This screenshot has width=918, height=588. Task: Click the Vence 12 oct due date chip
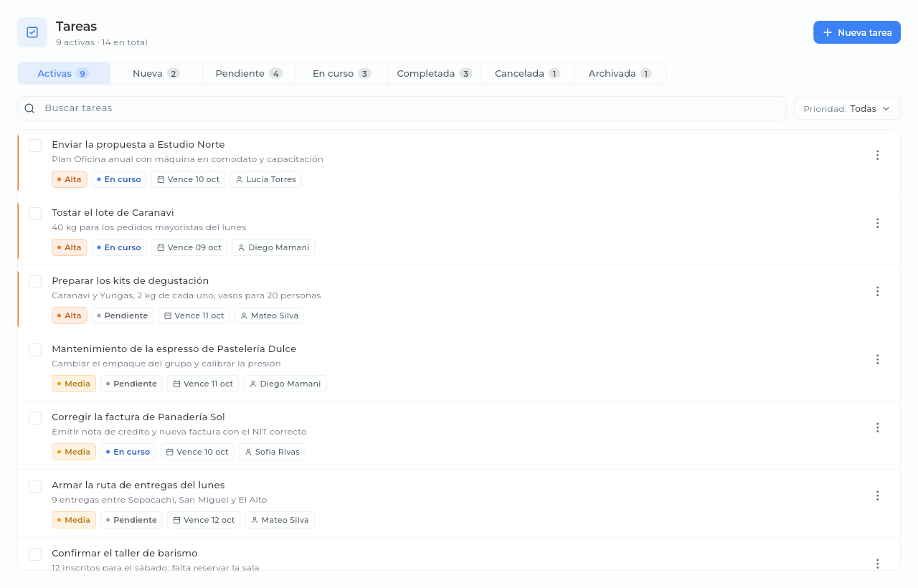tap(204, 520)
